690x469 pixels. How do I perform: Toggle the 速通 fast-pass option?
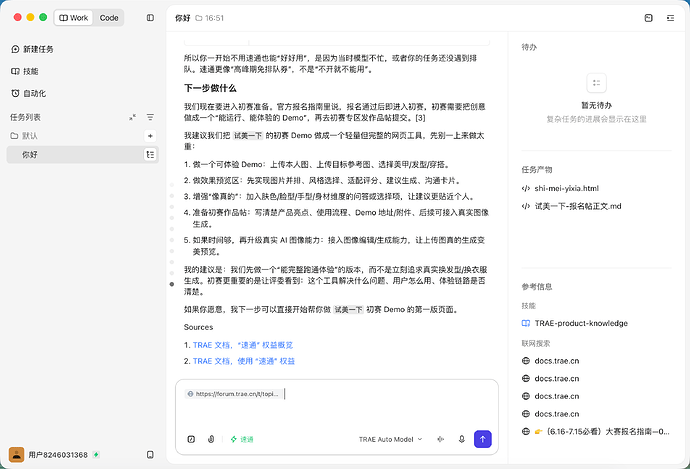(242, 439)
